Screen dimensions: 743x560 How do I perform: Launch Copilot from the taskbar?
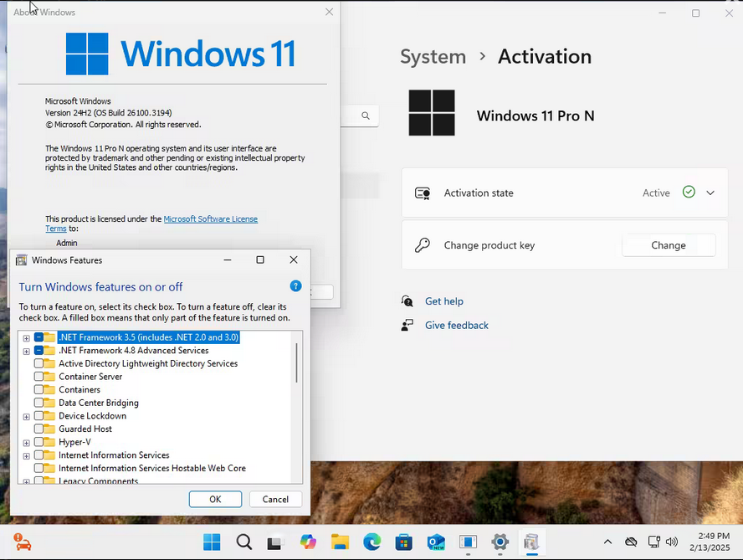tap(308, 542)
